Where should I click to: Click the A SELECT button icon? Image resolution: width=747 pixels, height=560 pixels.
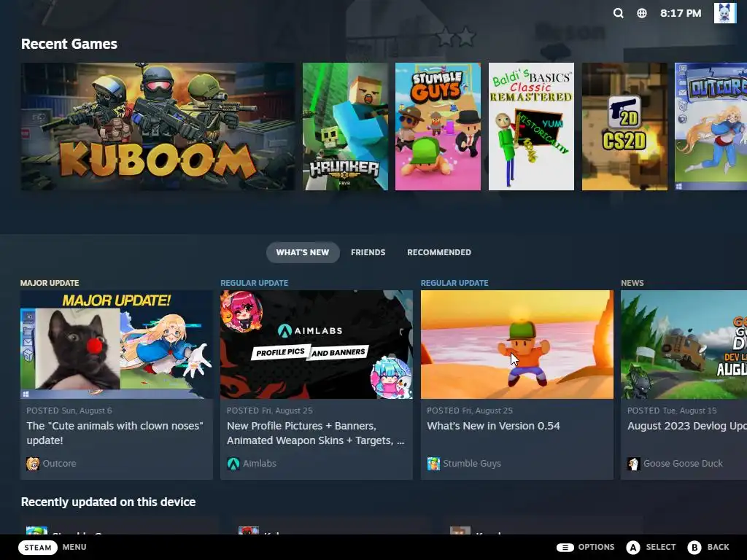point(632,547)
